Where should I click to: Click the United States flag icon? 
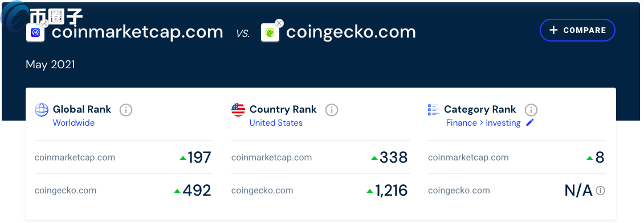pos(238,110)
